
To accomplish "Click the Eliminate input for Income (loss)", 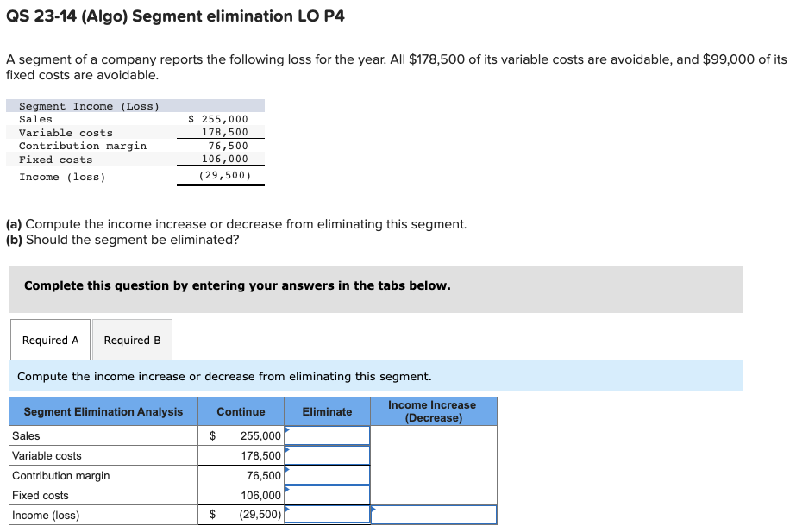I will click(x=326, y=514).
